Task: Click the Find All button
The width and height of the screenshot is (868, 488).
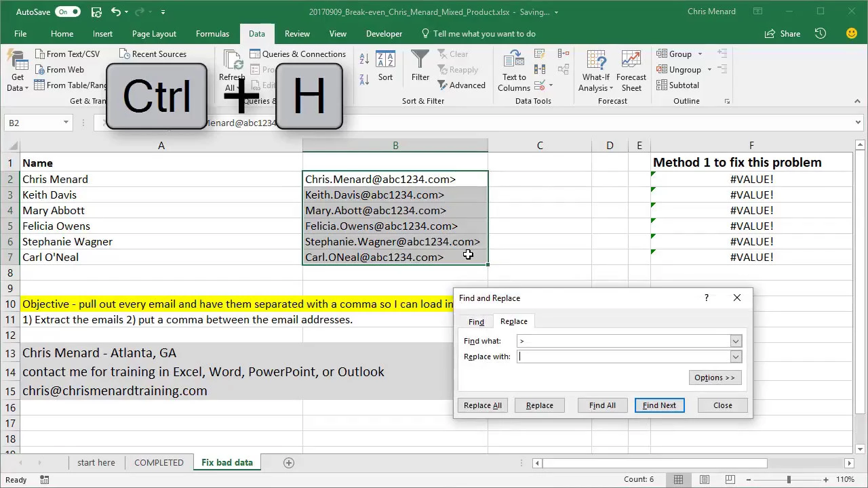Action: 602,405
